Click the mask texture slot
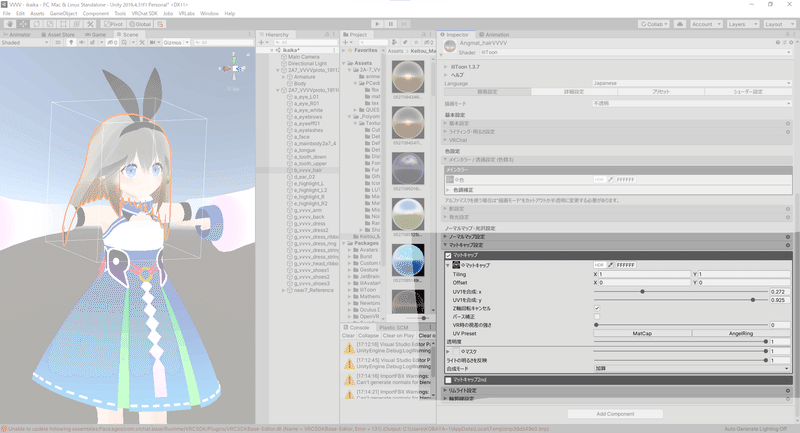This screenshot has height=433, width=800. [456, 351]
